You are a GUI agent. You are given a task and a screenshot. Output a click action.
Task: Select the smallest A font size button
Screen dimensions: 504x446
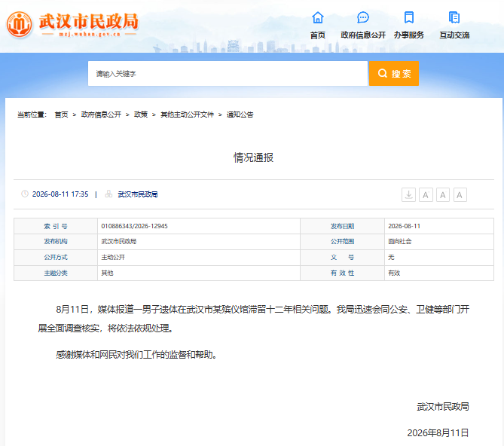pyautogui.click(x=460, y=194)
